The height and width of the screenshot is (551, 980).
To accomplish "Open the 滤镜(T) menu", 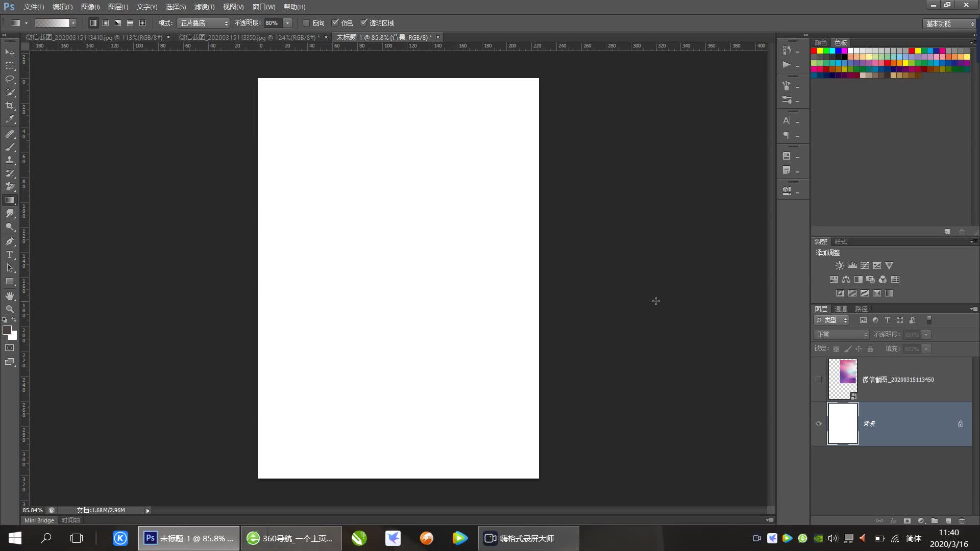I will pyautogui.click(x=204, y=7).
